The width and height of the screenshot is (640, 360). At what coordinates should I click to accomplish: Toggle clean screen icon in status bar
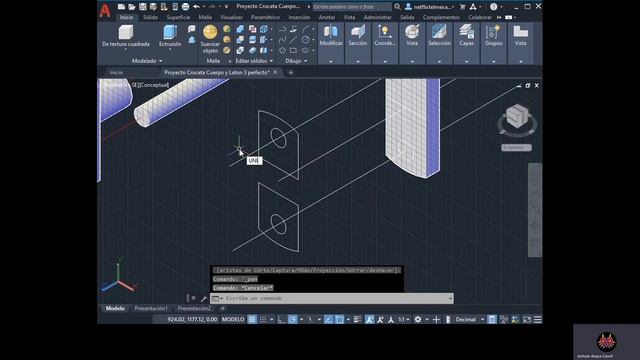(527, 320)
